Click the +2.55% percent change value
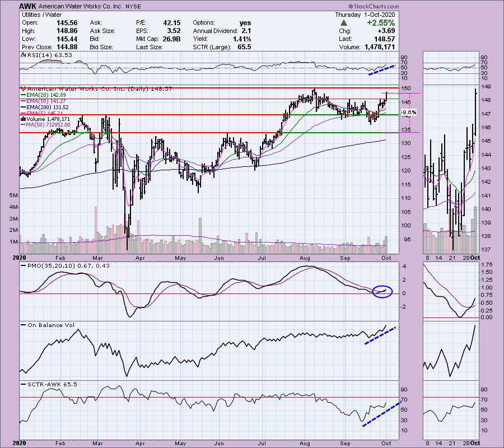The image size is (504, 448). pyautogui.click(x=381, y=23)
